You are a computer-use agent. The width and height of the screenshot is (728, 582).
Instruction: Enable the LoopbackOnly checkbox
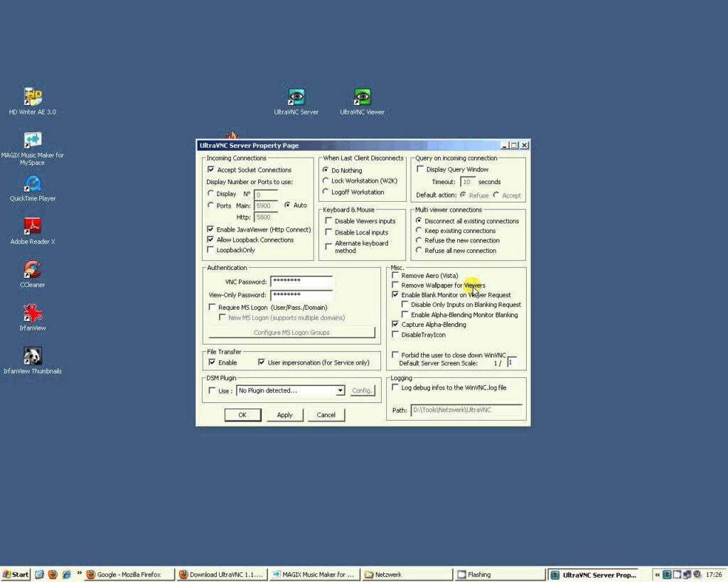210,249
